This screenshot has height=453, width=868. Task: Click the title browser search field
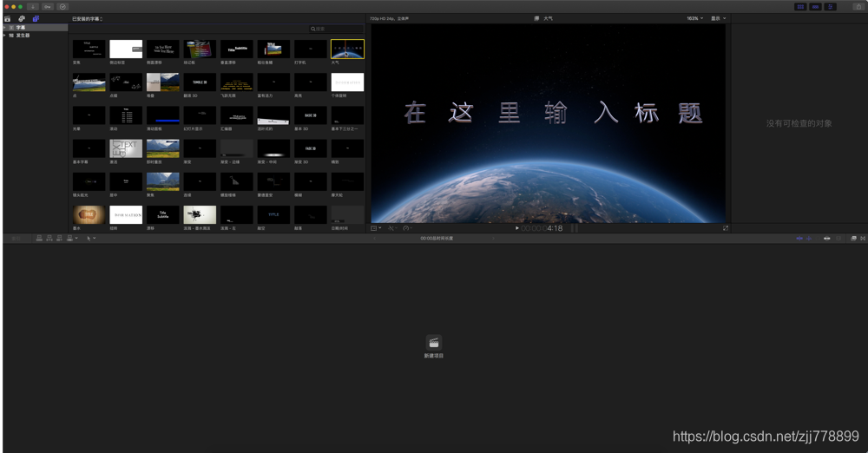(336, 29)
